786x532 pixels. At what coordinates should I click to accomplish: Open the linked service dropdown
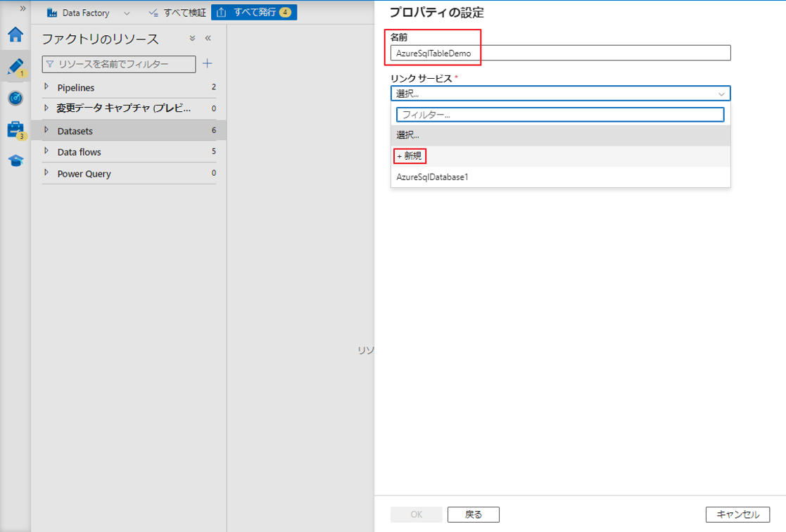(x=560, y=94)
